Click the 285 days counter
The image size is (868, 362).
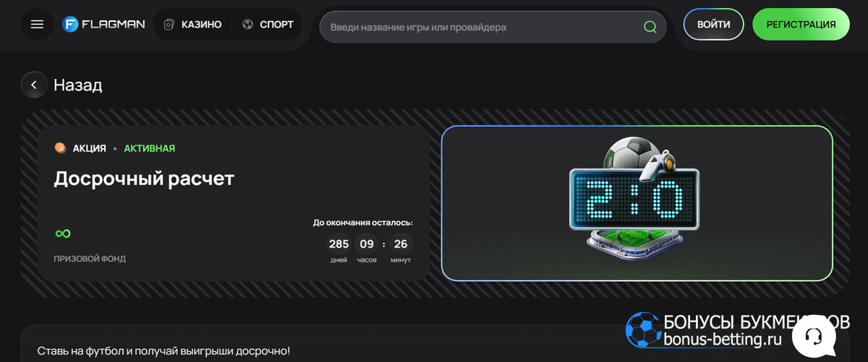click(x=339, y=244)
